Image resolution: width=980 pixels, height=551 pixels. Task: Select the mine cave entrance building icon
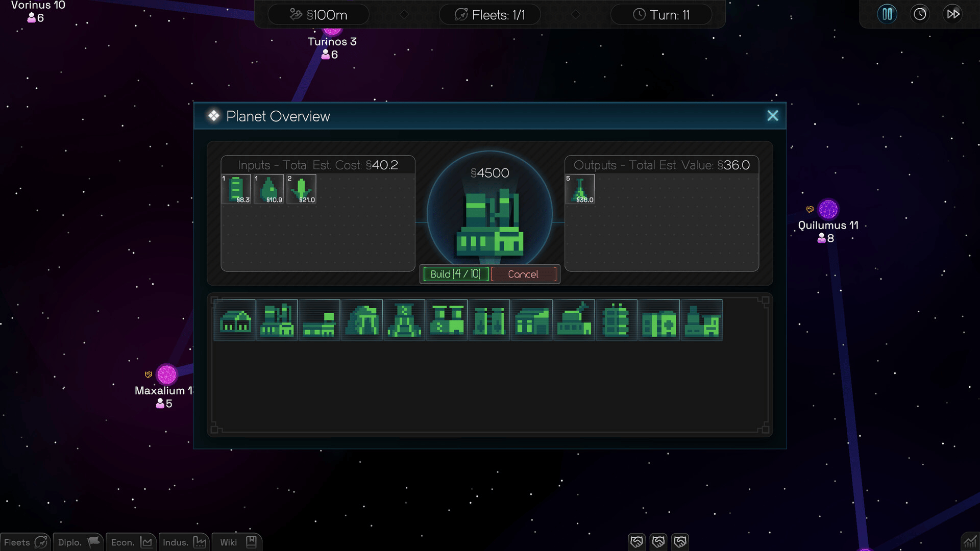click(362, 320)
